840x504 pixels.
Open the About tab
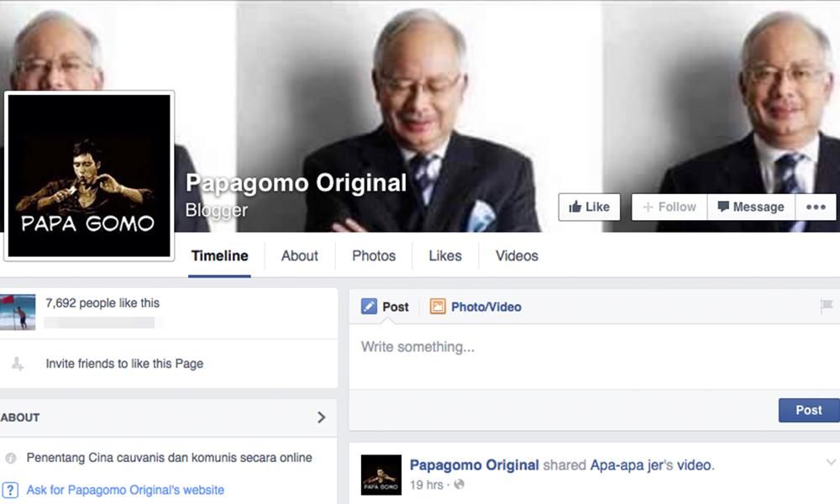300,256
